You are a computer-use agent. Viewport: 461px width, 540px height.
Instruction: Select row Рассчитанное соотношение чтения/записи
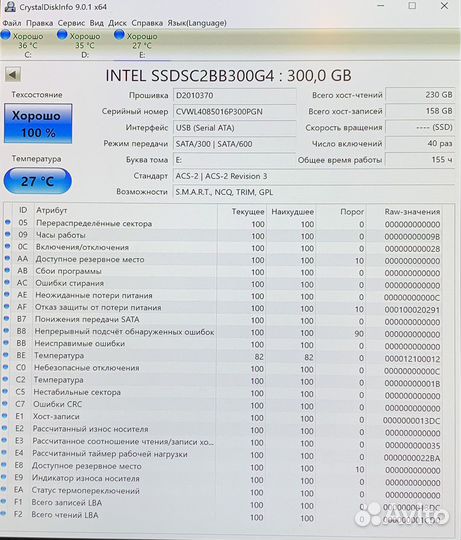coord(222,443)
